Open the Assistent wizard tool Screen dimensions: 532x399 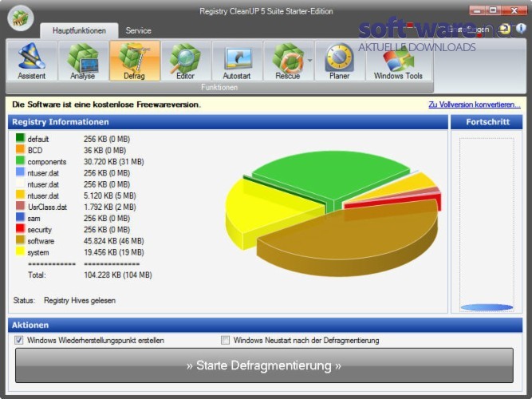pyautogui.click(x=32, y=61)
